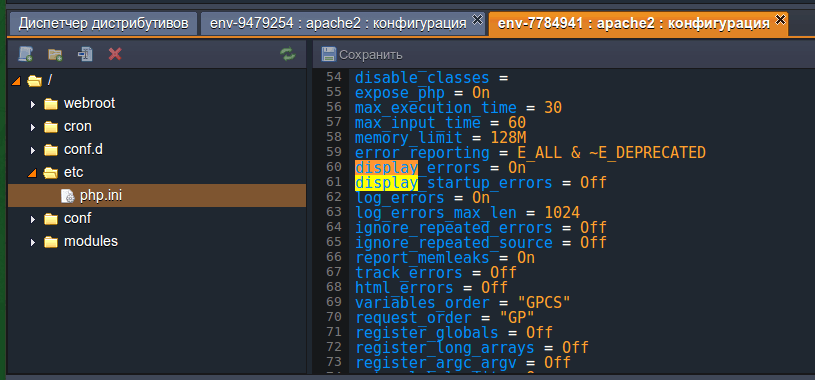This screenshot has width=815, height=380.
Task: Click the green refresh icon
Action: [x=287, y=54]
